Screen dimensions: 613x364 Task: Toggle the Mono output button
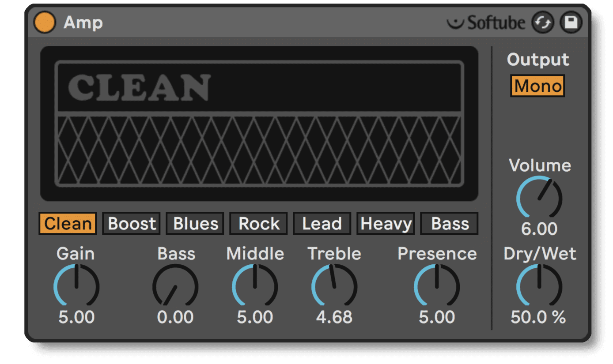click(537, 86)
